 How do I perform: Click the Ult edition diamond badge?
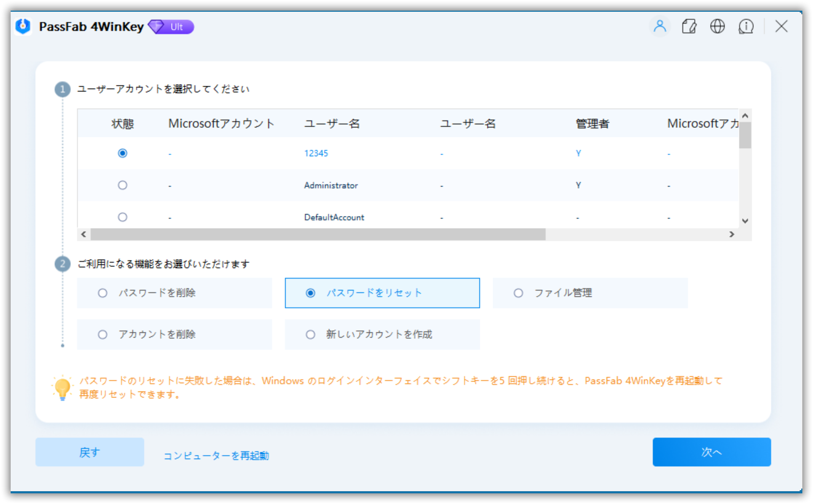click(x=171, y=27)
